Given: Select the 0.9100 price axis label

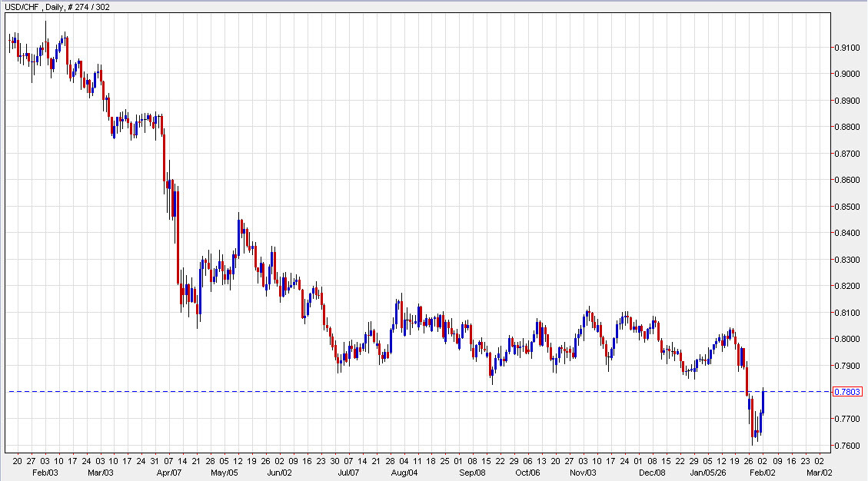Looking at the screenshot, I should (x=846, y=48).
